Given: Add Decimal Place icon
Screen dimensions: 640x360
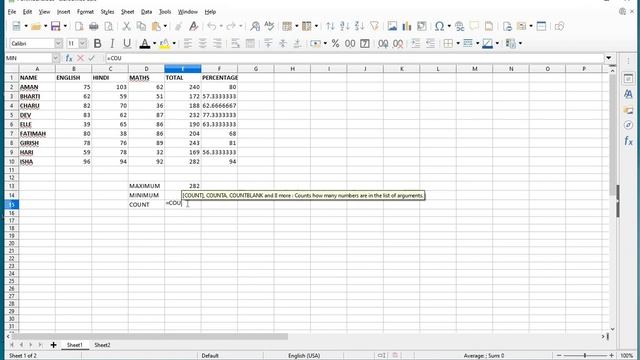Looking at the screenshot, I should click(x=383, y=44).
